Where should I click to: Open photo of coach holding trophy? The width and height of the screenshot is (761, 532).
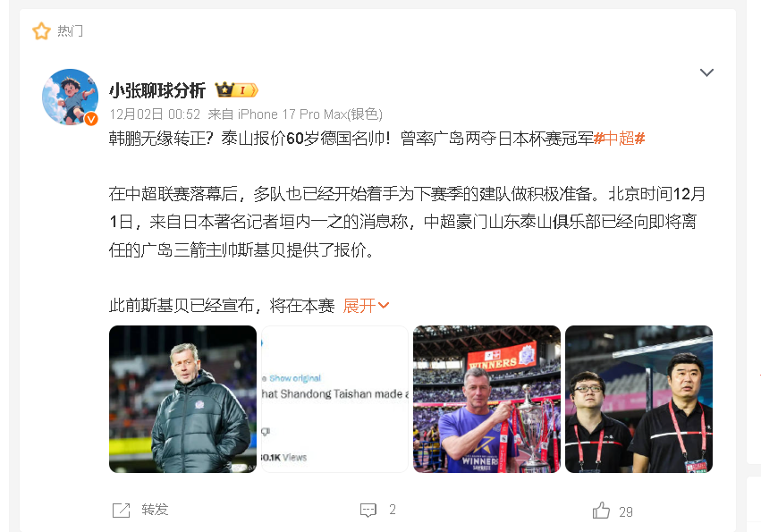click(486, 399)
